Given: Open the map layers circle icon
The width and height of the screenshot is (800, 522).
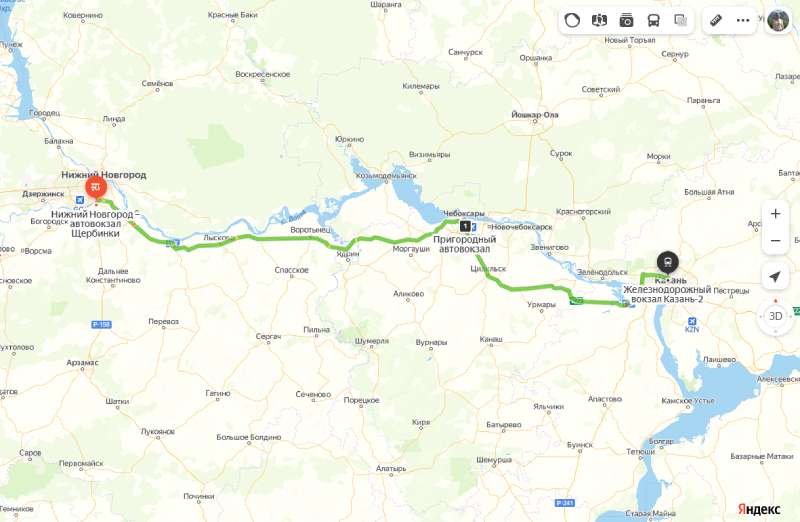Looking at the screenshot, I should point(572,20).
